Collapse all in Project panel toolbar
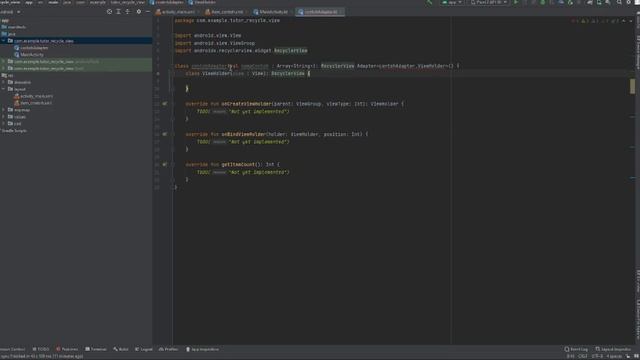The width and height of the screenshot is (640, 360). coord(128,12)
